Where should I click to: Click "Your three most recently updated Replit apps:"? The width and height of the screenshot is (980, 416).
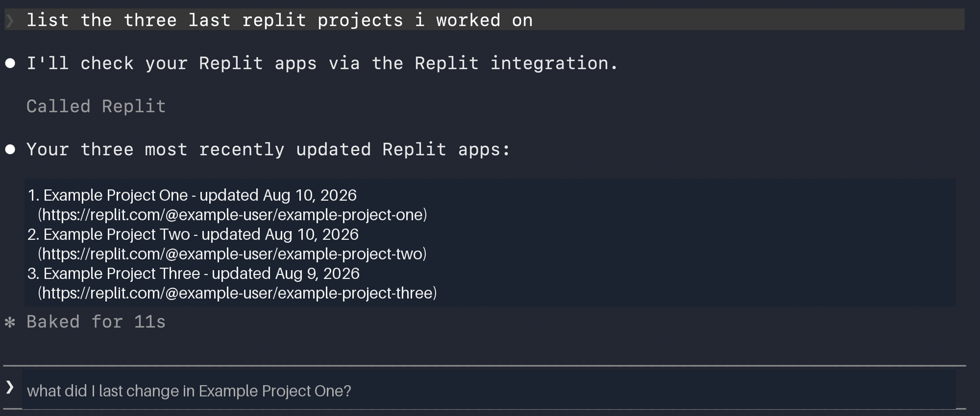(268, 149)
